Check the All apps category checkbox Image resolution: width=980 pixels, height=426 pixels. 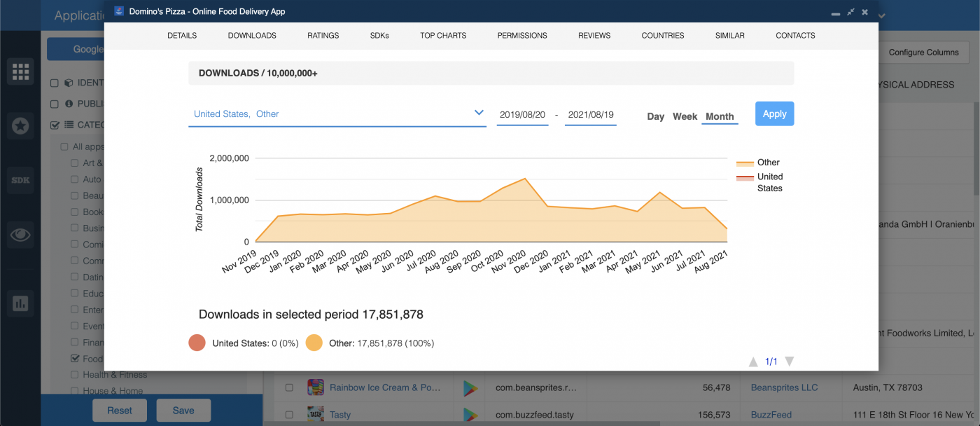coord(64,146)
